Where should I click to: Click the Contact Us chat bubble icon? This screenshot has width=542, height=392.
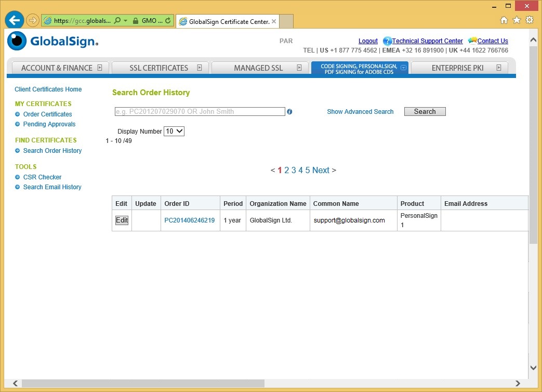472,41
